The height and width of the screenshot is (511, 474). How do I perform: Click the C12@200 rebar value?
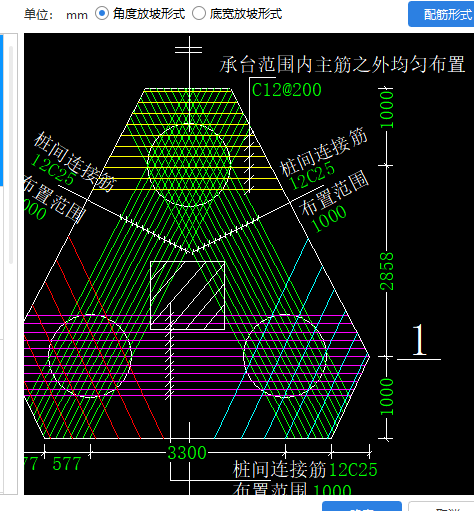(x=286, y=90)
